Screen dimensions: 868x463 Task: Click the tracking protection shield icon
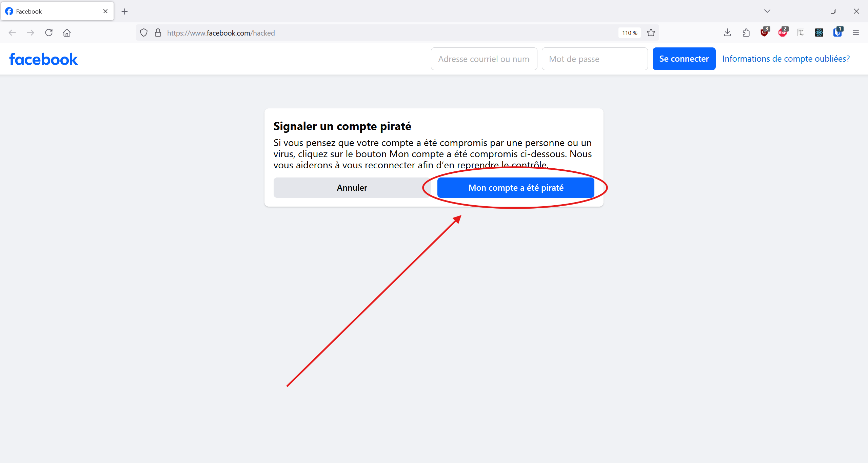pos(144,33)
